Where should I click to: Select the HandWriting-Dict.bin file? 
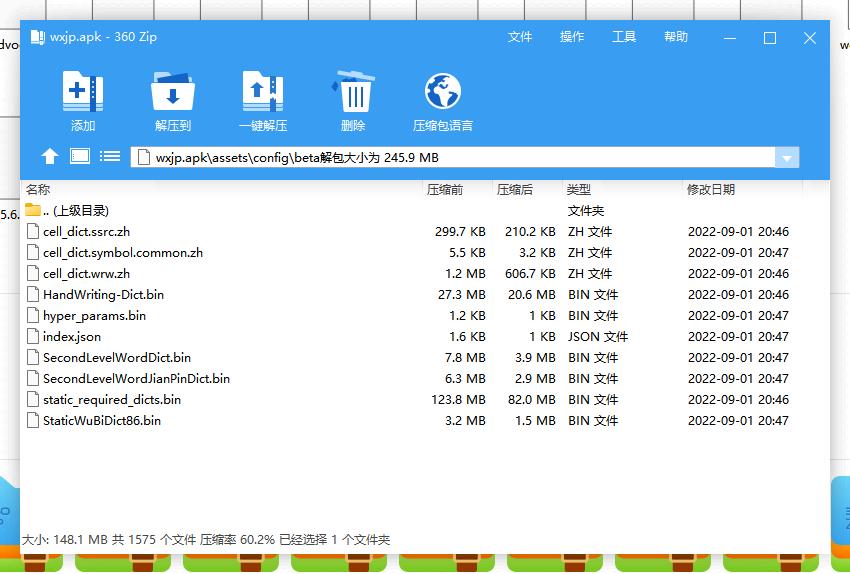[103, 295]
